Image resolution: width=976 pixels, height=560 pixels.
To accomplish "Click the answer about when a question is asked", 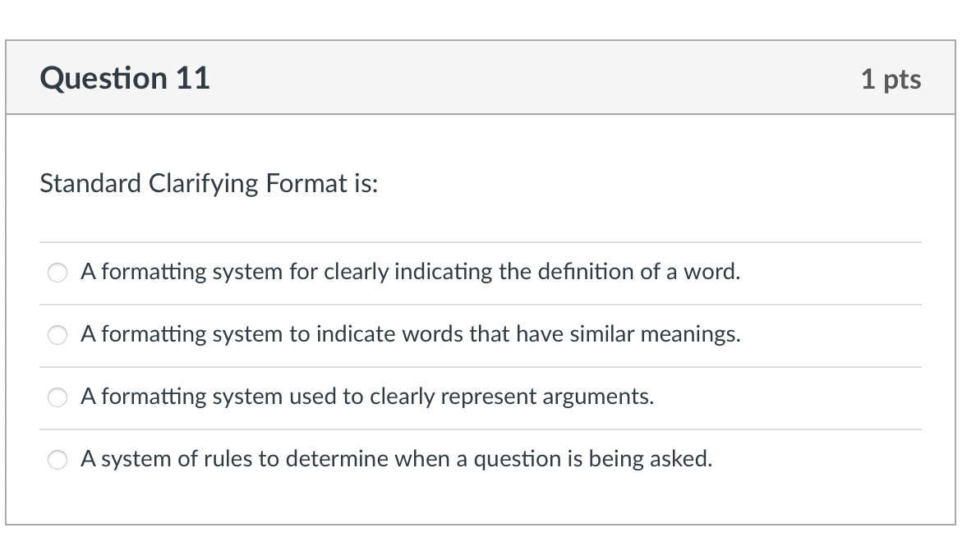I will point(395,459).
